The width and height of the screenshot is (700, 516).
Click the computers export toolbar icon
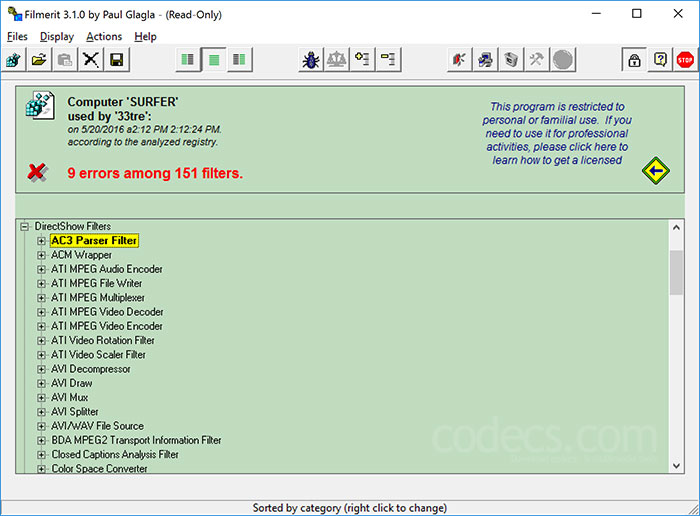pos(485,59)
